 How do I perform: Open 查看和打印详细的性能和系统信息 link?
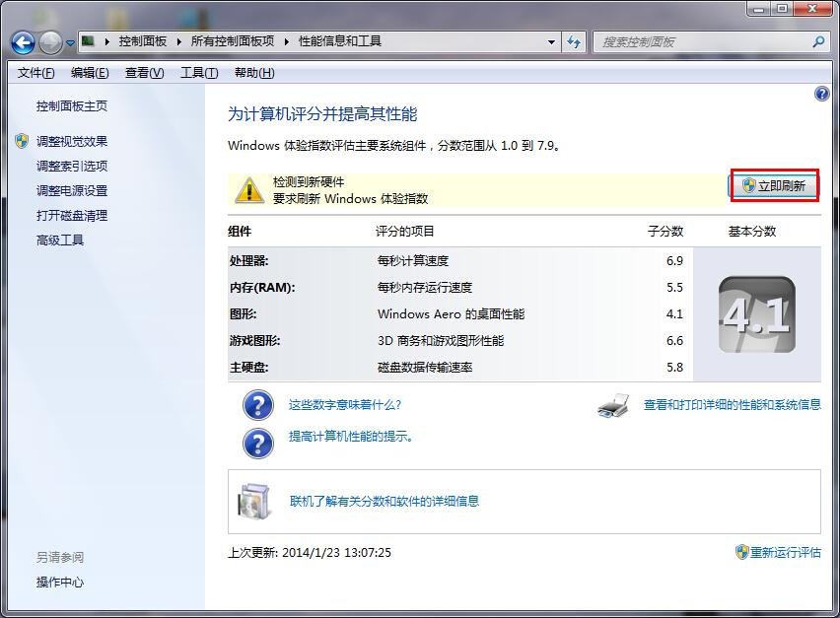tap(733, 405)
